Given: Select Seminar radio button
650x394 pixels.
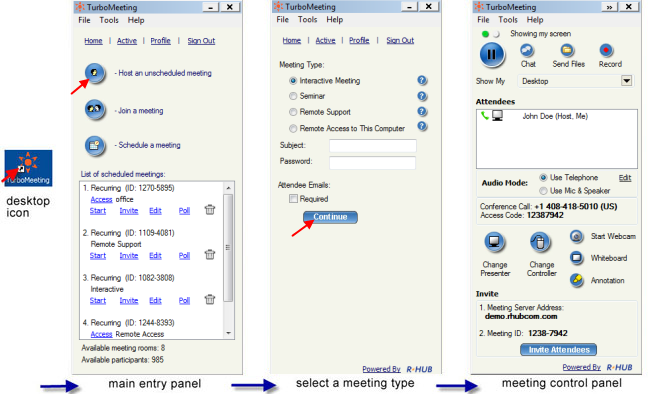Looking at the screenshot, I should click(293, 96).
